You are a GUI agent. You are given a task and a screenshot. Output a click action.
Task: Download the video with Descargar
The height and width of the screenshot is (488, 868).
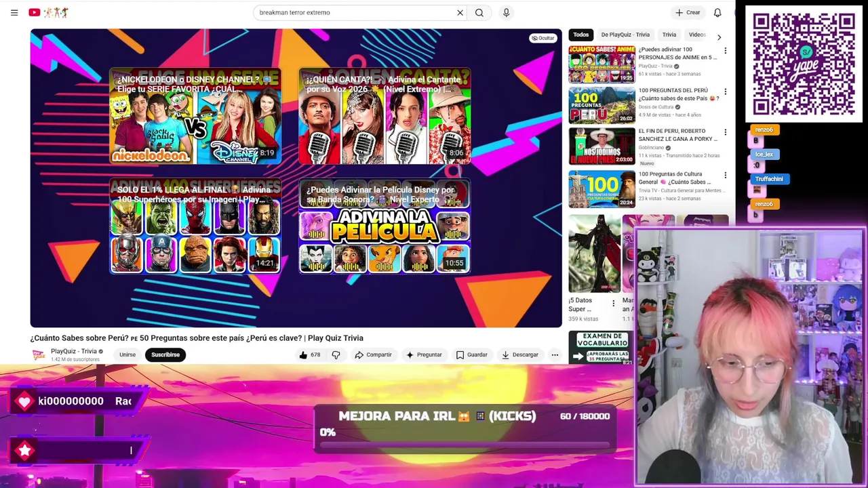(520, 354)
